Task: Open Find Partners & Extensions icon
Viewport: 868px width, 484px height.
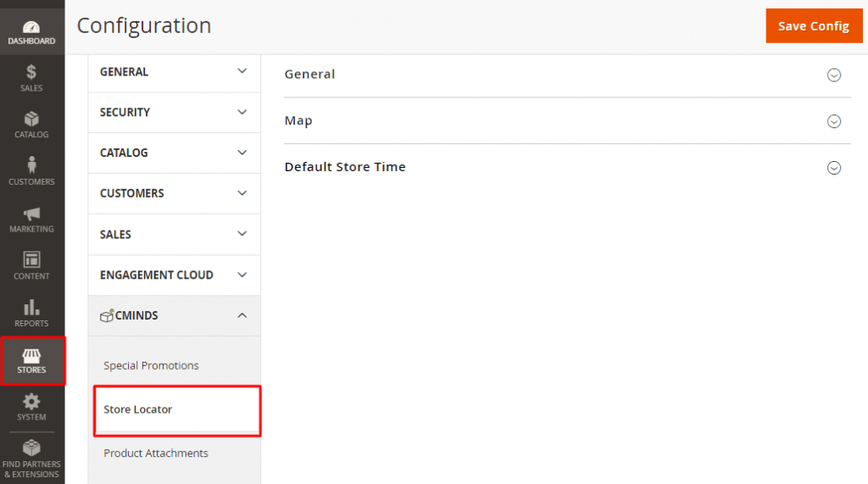Action: [x=31, y=448]
